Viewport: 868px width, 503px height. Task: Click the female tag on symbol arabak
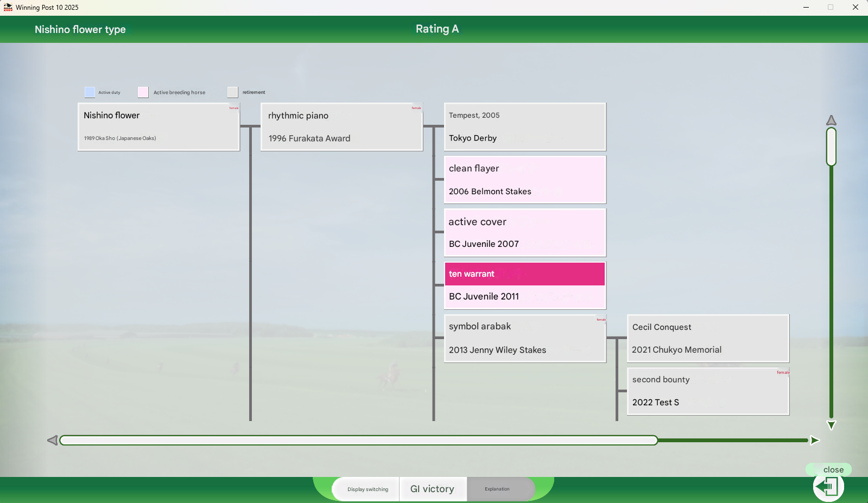(601, 320)
